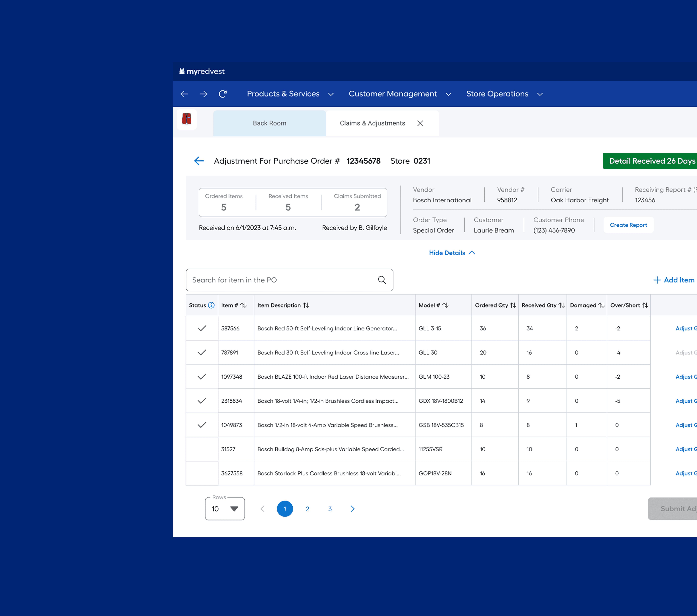Click the browser back arrow icon

pyautogui.click(x=184, y=94)
